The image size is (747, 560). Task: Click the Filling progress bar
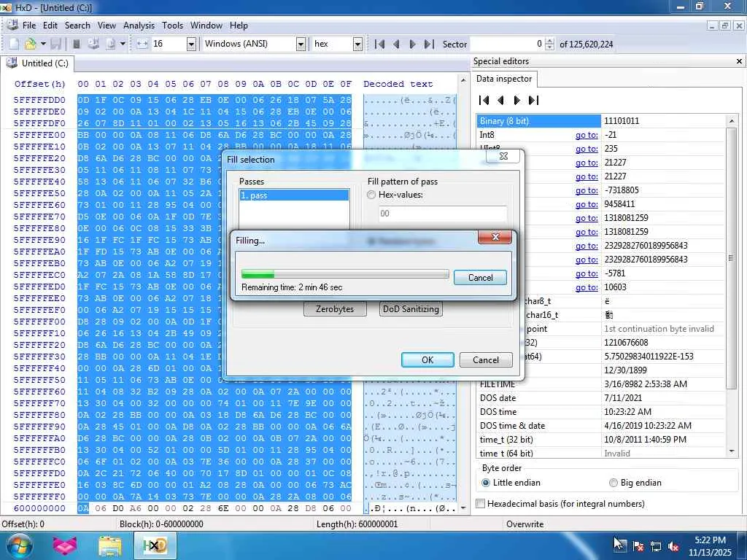[x=345, y=274]
